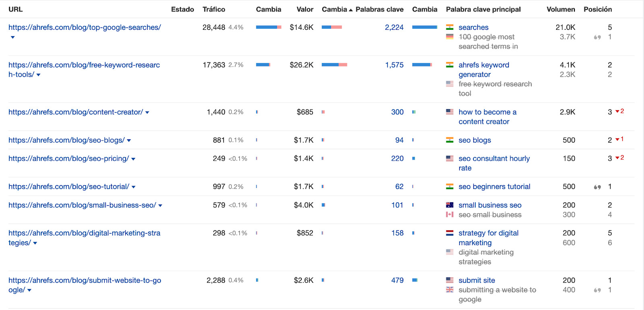Expand the dropdown arrow after content-creator URL
Viewport: 644px width, 310px height.
147,113
